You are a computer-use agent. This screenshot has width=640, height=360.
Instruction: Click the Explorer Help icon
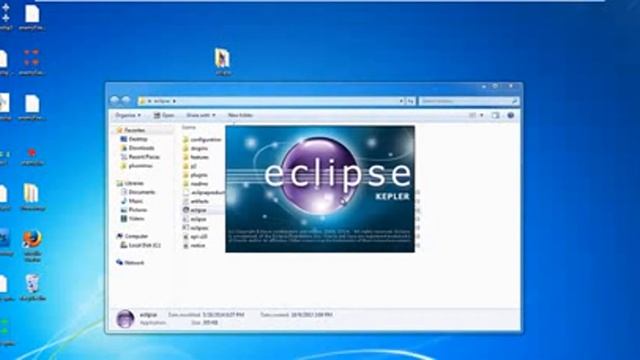pyautogui.click(x=511, y=116)
